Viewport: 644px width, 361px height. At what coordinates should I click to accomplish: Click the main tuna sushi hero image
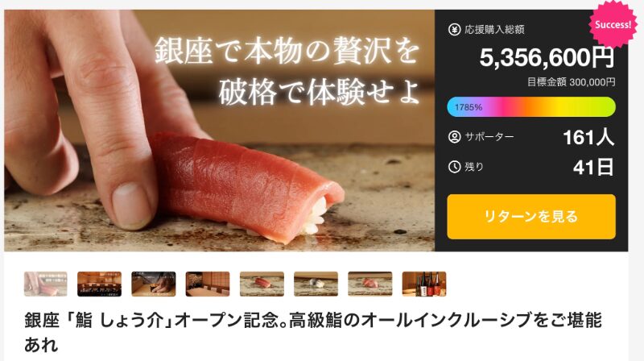pos(219,131)
